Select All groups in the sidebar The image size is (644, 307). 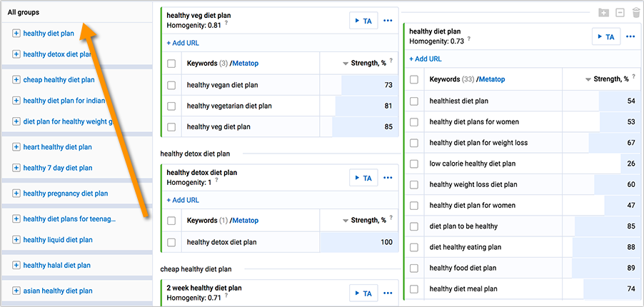click(24, 12)
